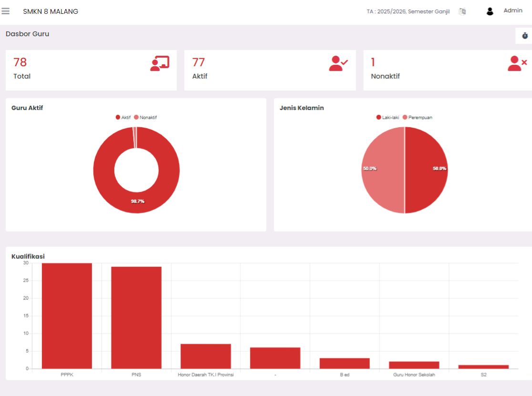Viewport: 532px width, 396px height.
Task: Open the Admin account dropdown
Action: (x=512, y=10)
